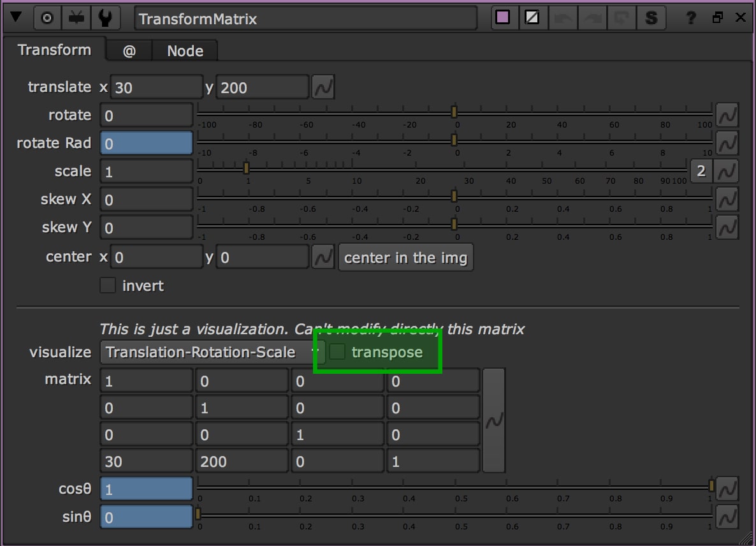
Task: Split scale into two fields with button 2
Action: [701, 171]
